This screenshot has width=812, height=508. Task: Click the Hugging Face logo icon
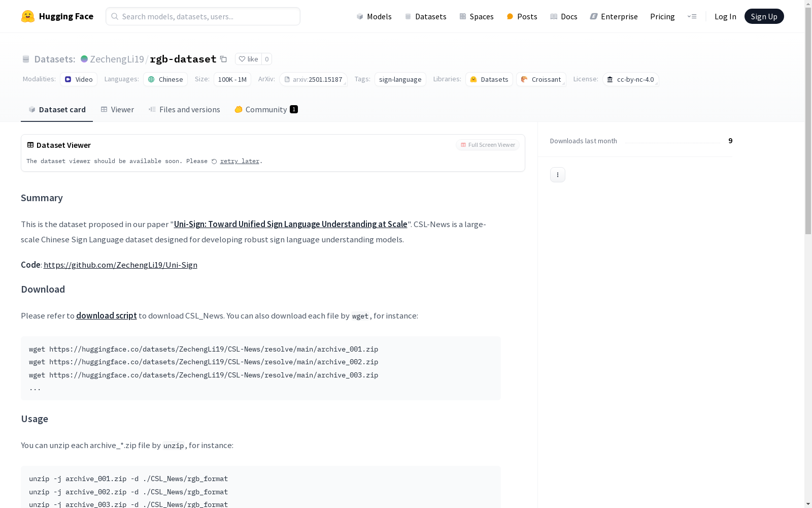(28, 16)
